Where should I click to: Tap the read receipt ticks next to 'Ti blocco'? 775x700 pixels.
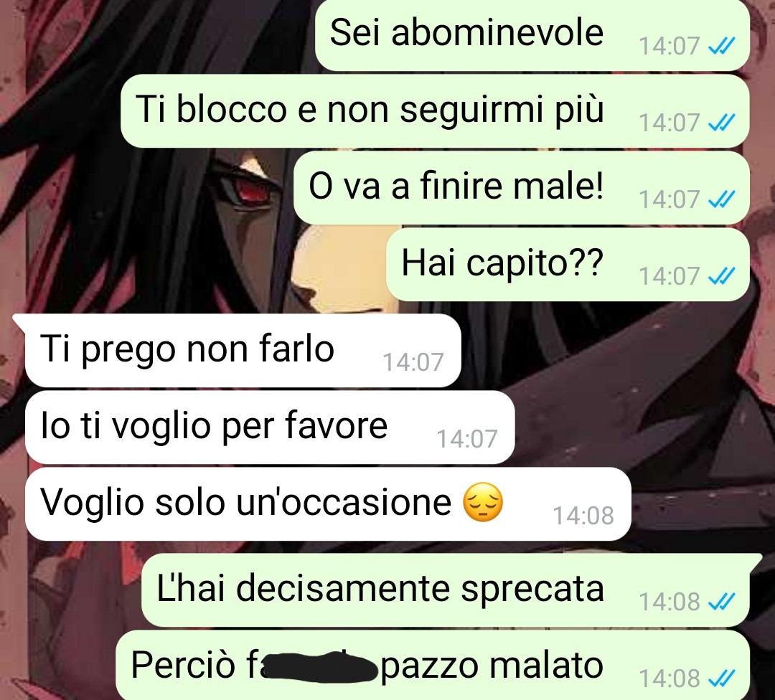(x=722, y=123)
